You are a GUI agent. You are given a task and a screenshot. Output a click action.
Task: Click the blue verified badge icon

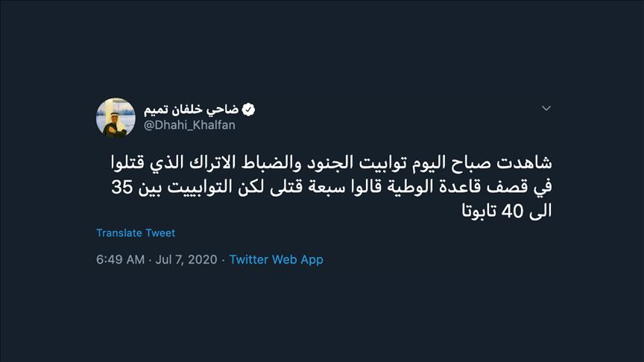[247, 109]
